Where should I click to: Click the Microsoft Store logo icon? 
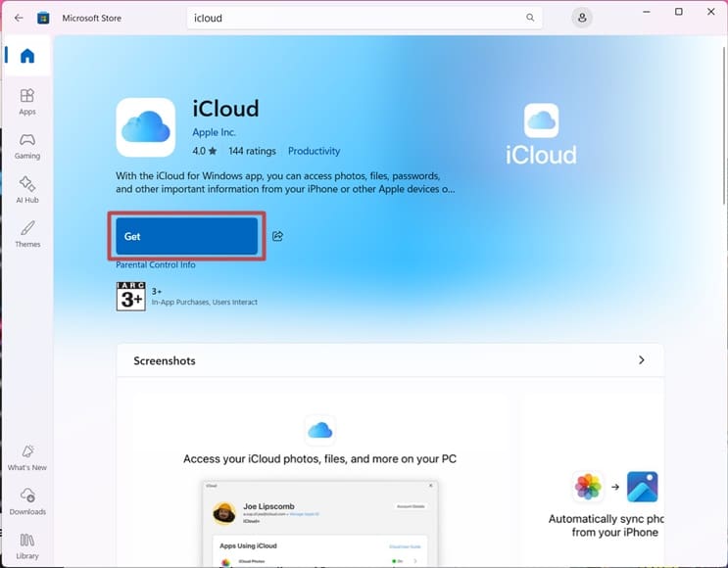tap(43, 18)
